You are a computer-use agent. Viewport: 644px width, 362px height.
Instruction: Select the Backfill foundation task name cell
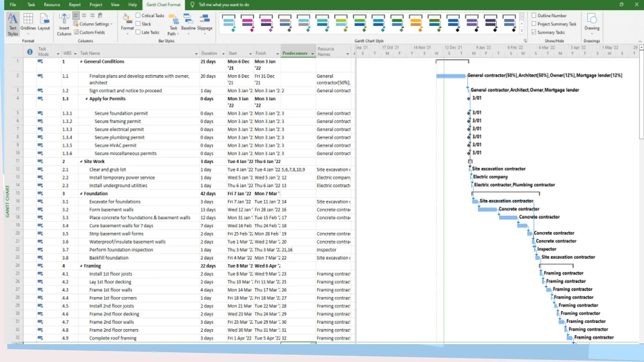click(x=108, y=258)
